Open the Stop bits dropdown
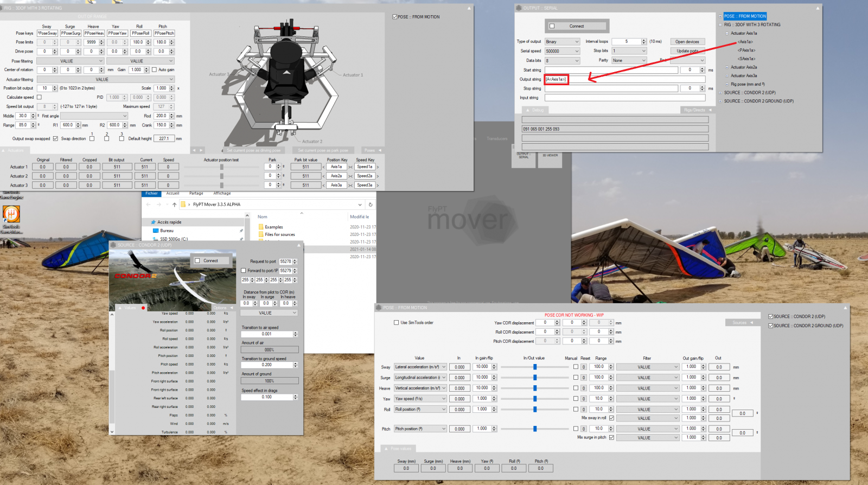The image size is (868, 485). click(x=629, y=51)
